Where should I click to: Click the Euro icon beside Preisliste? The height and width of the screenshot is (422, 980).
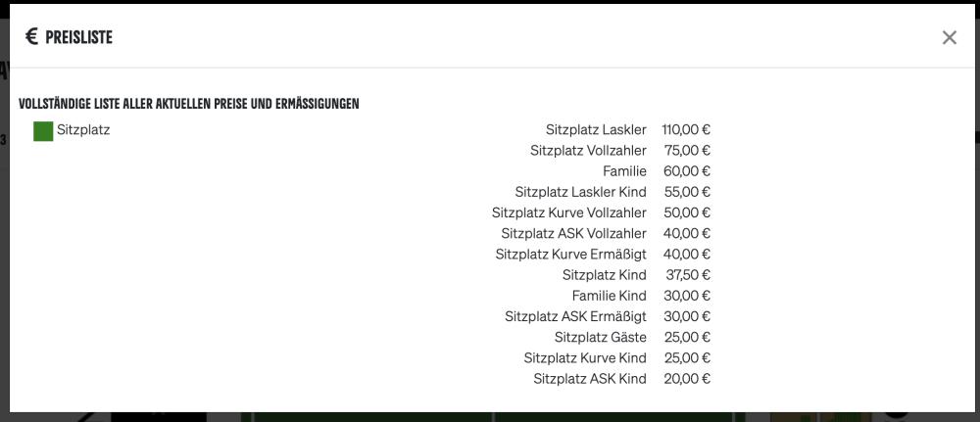[x=31, y=37]
